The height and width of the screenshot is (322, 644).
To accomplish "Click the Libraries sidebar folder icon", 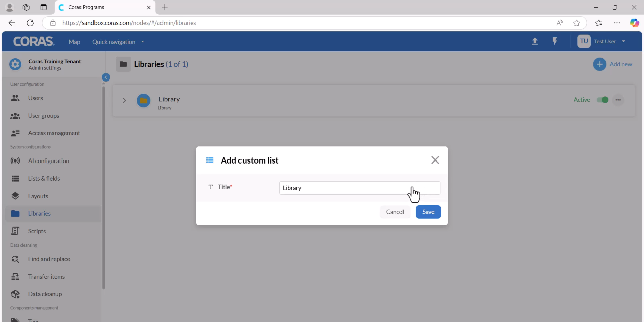I will pos(15,214).
